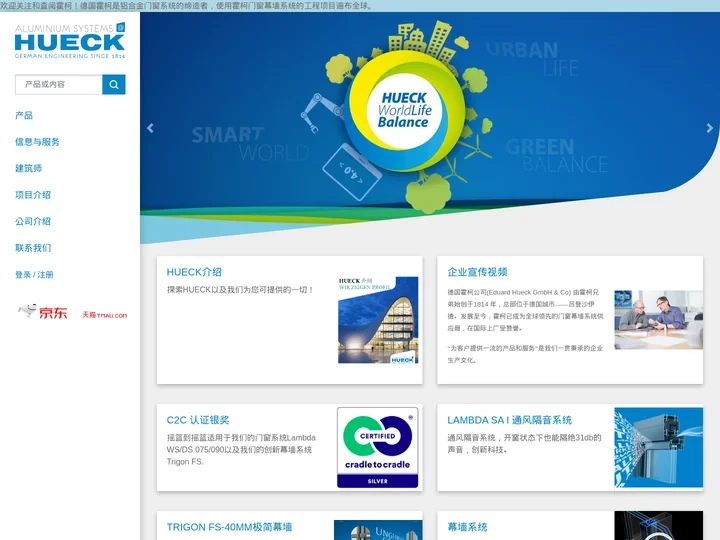This screenshot has width=720, height=540.
Task: Click the HUECK Aluminium Systems logo
Action: click(x=70, y=40)
